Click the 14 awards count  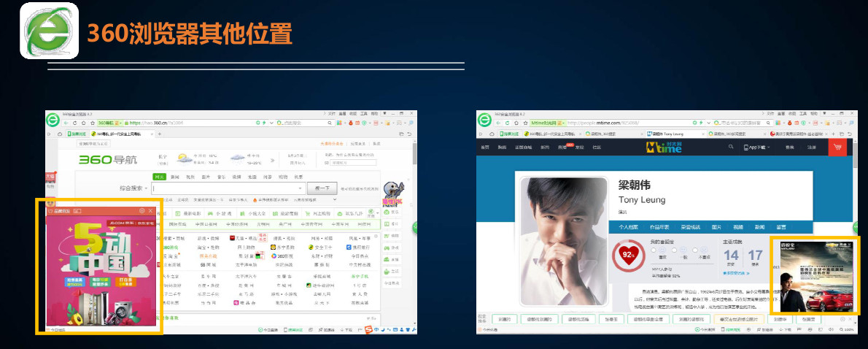tap(732, 256)
